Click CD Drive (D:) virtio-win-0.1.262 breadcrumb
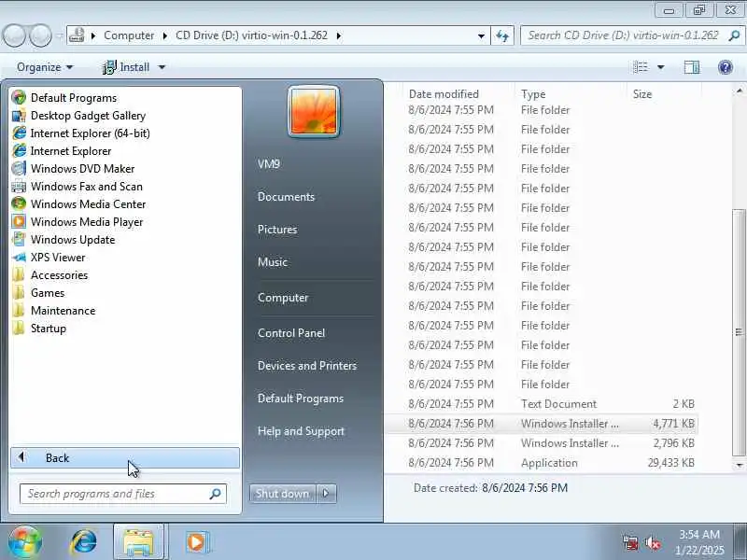747x560 pixels. pyautogui.click(x=251, y=35)
